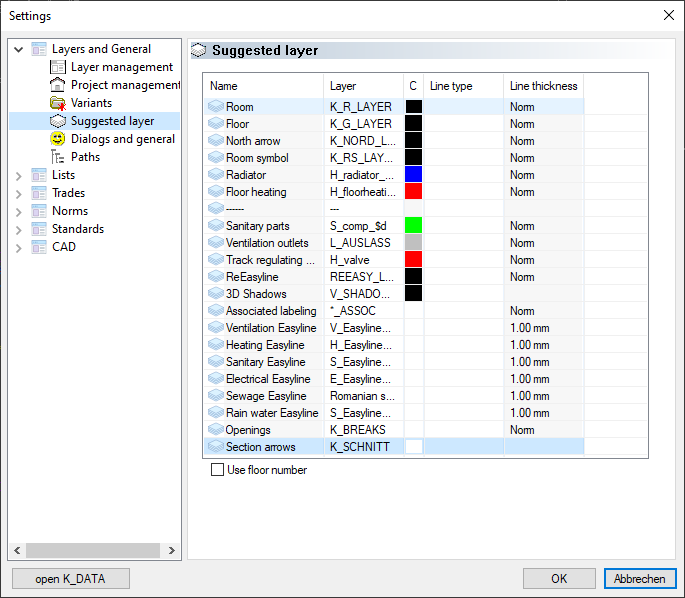Sort by the Name column header

(x=263, y=86)
